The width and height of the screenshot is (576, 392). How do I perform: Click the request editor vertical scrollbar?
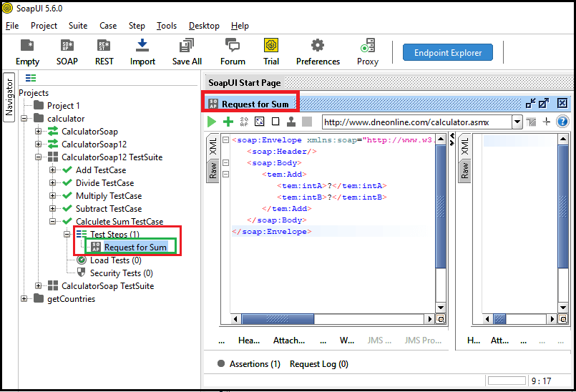[441, 206]
